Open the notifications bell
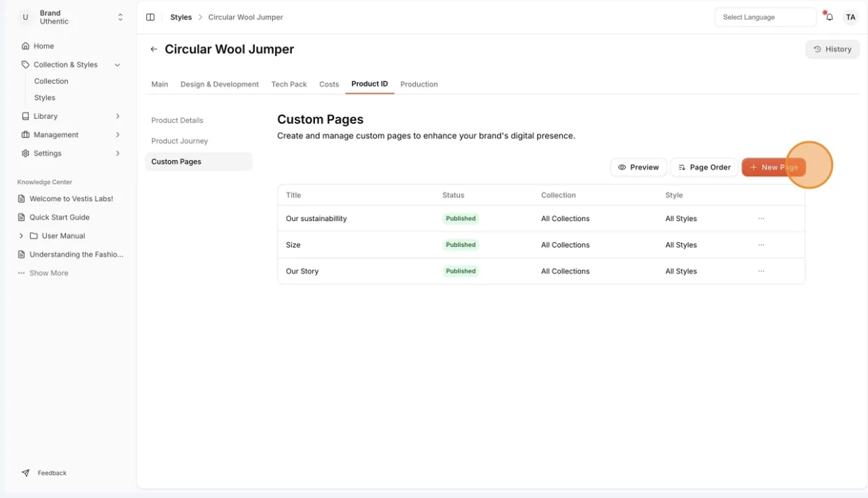 pyautogui.click(x=829, y=17)
